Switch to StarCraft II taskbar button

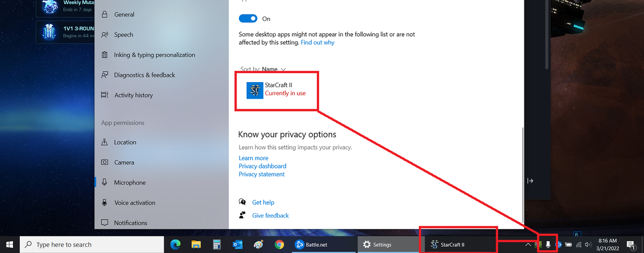point(457,244)
